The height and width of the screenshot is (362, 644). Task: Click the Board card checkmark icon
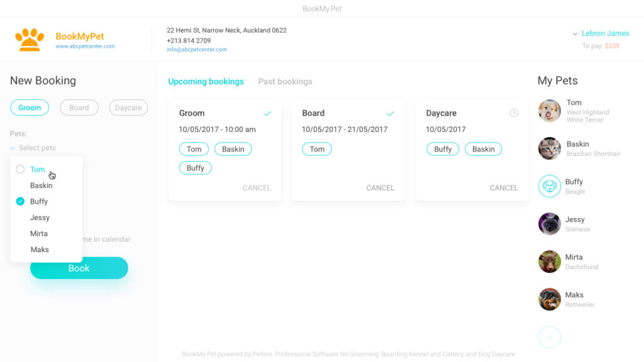390,113
